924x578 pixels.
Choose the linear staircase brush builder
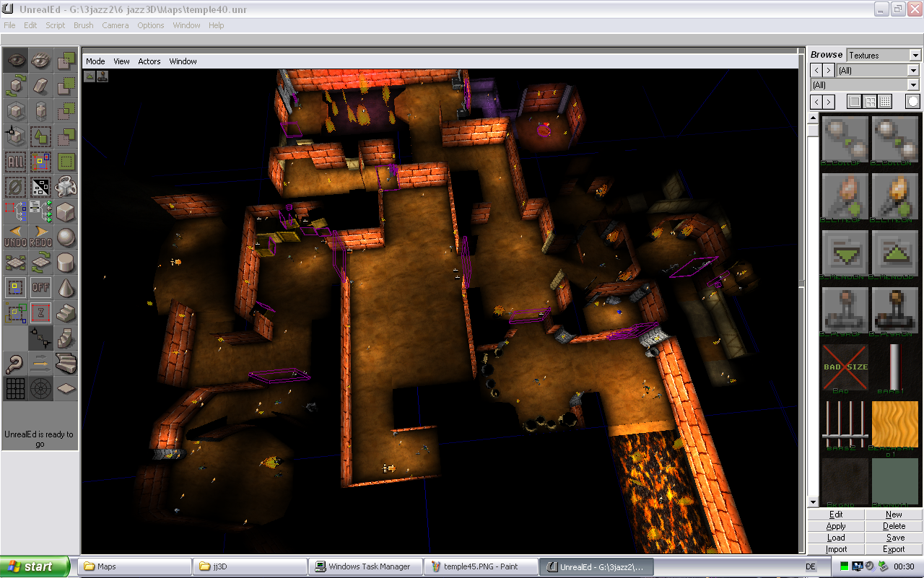(66, 313)
